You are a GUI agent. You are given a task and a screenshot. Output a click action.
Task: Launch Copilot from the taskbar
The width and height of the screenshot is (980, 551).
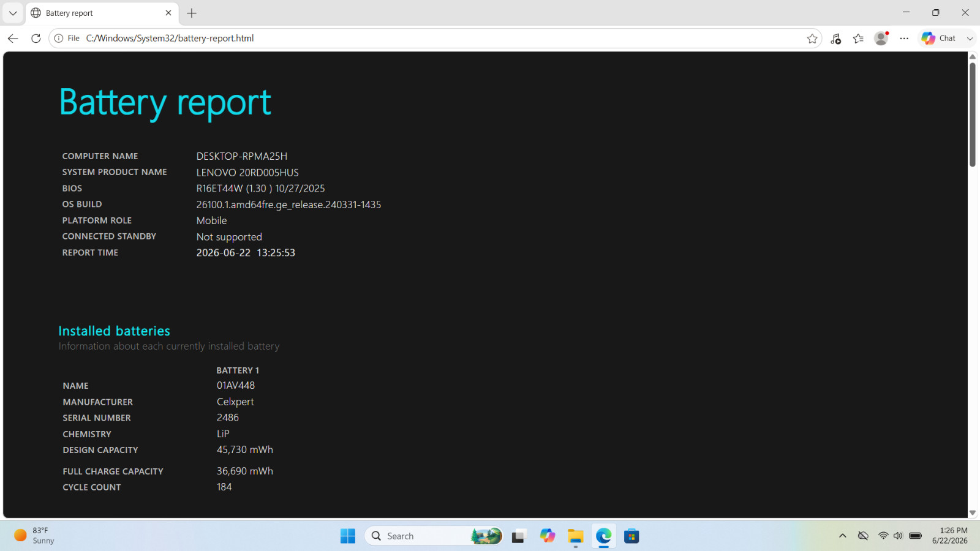[547, 536]
